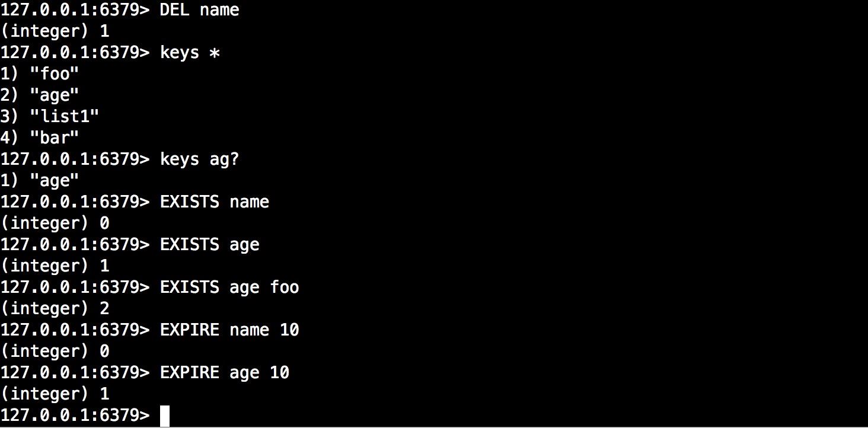Click the "EXPIRE age 10" command text
This screenshot has height=428, width=868.
pyautogui.click(x=225, y=373)
